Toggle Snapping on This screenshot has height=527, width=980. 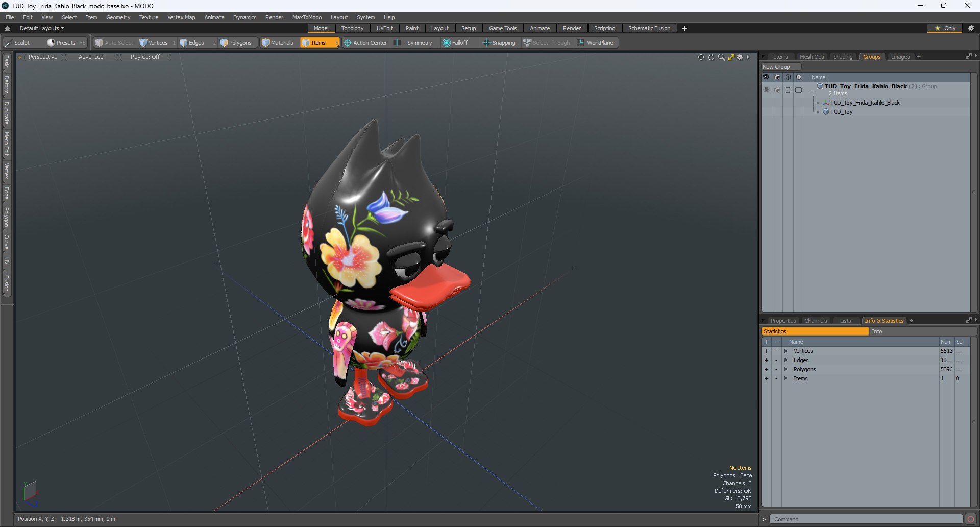(499, 43)
